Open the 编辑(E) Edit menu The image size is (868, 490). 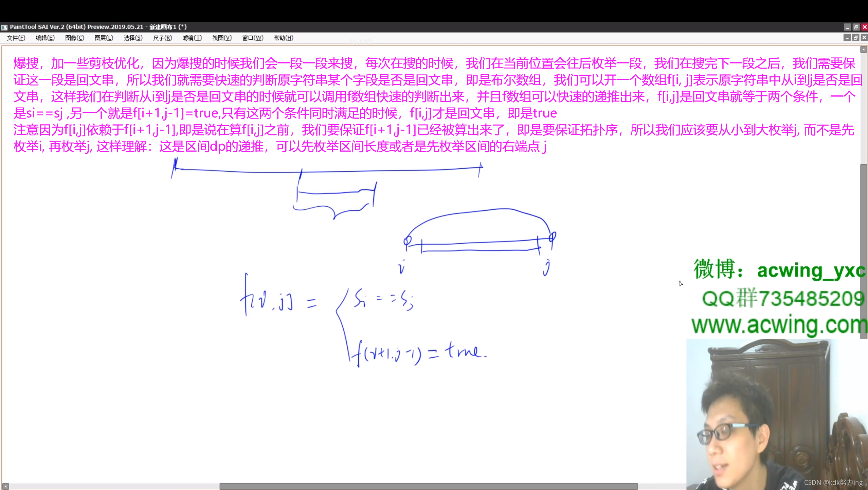(x=45, y=38)
